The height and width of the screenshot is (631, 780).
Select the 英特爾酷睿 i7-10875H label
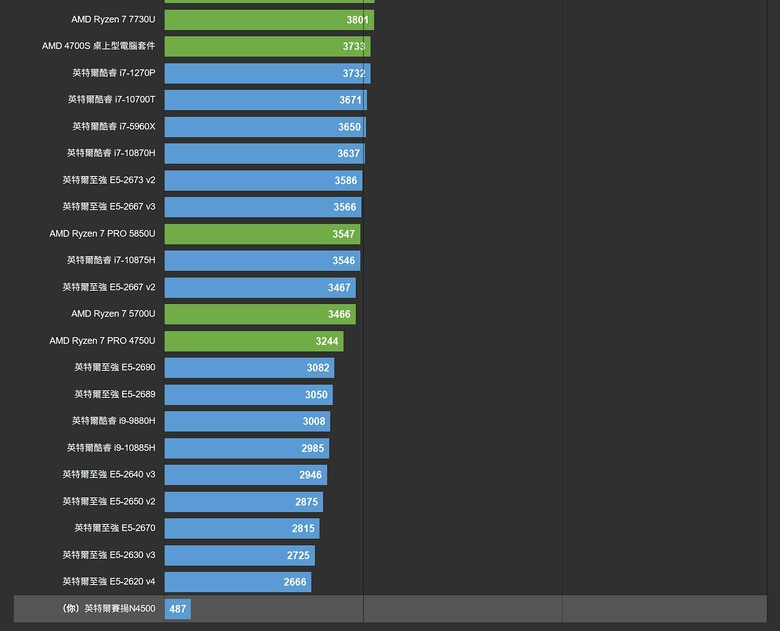[111, 260]
